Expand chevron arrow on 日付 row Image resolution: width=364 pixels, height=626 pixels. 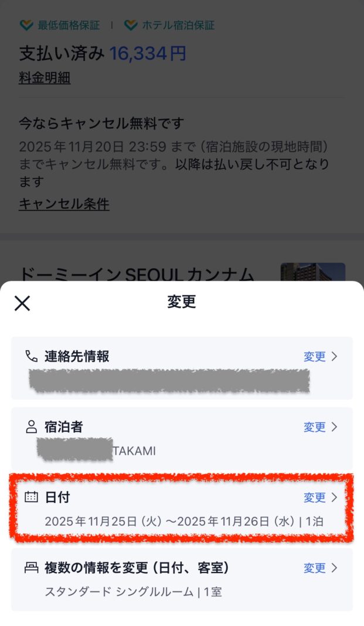334,497
